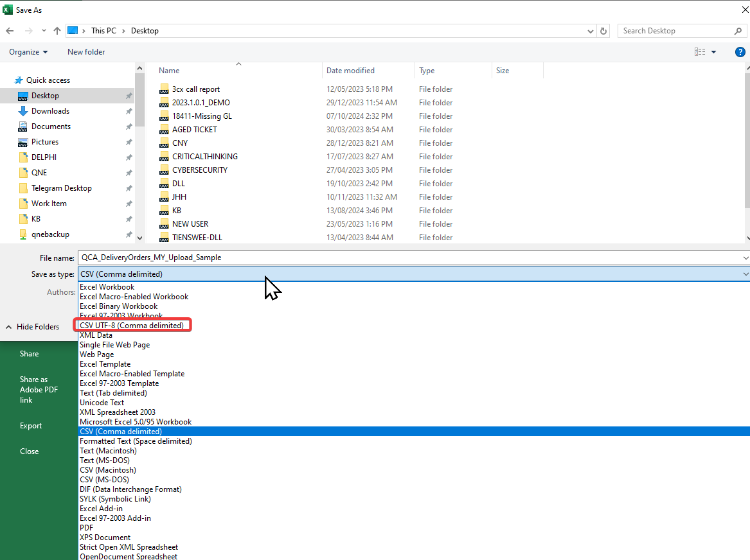Choose Unicode Text format
Image resolution: width=750 pixels, height=560 pixels.
tap(102, 403)
